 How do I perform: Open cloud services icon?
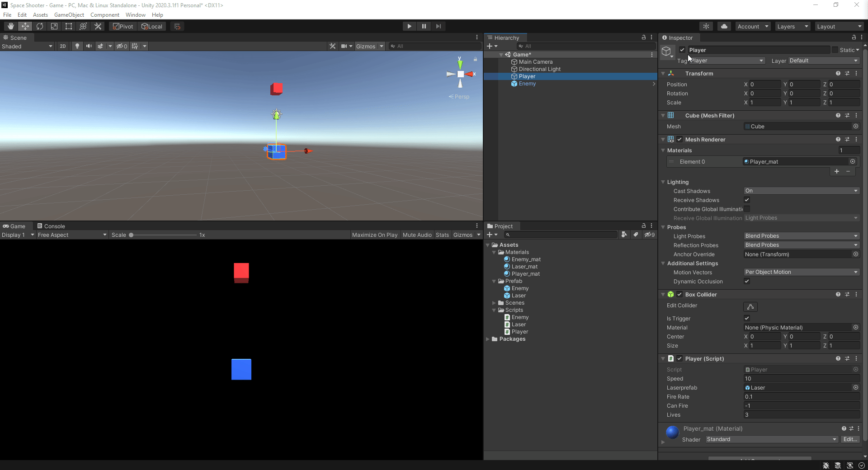pos(724,26)
